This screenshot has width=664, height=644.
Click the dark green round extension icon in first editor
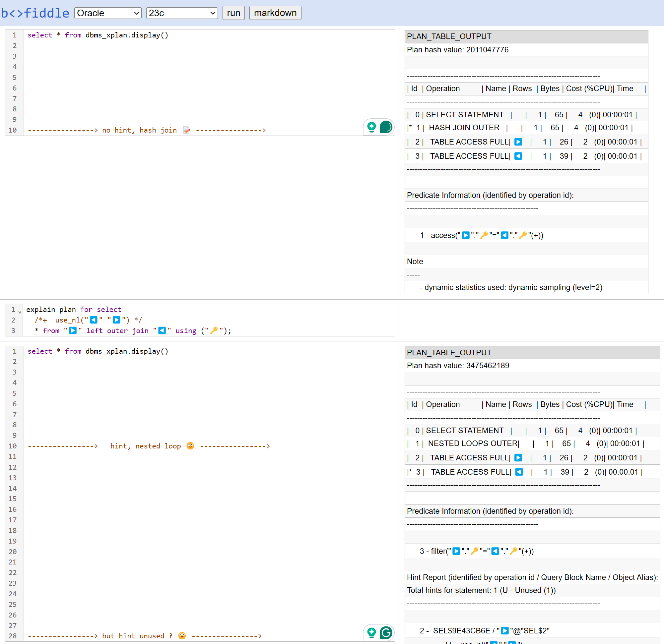pos(386,127)
